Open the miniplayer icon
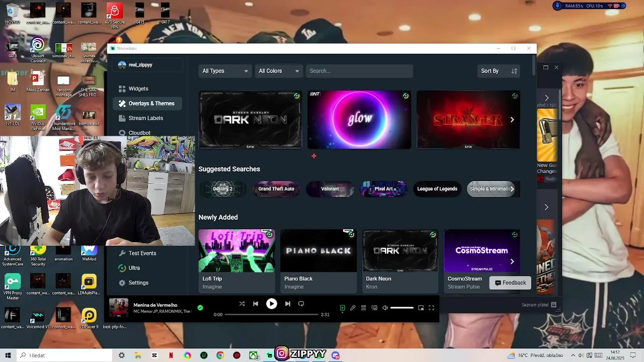This screenshot has width=644, height=362. click(421, 308)
